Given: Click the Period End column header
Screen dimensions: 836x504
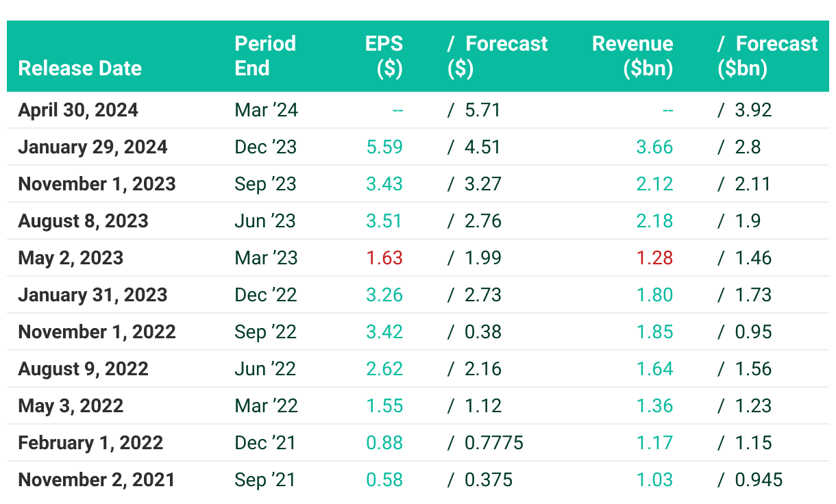Looking at the screenshot, I should pos(265,56).
